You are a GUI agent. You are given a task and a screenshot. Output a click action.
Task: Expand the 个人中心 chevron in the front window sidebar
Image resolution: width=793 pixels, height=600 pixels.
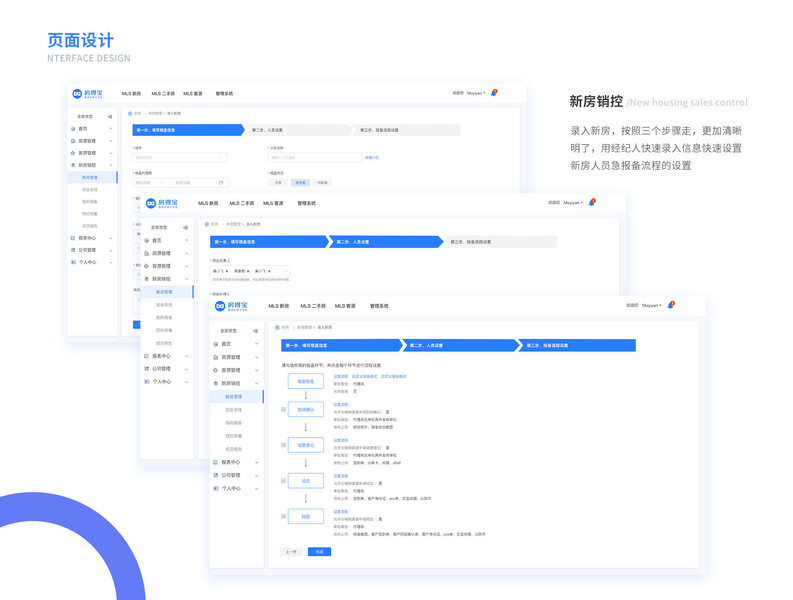coord(256,489)
